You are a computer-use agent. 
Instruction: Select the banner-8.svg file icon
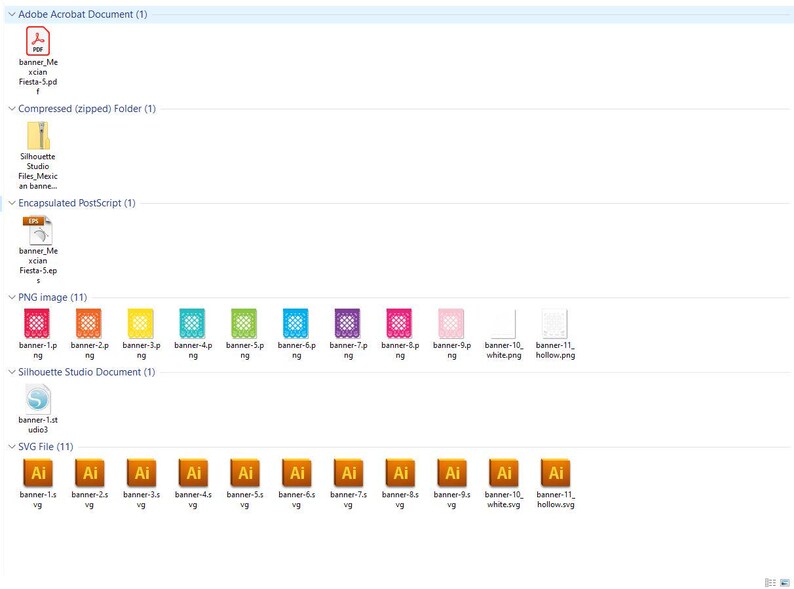pos(401,473)
